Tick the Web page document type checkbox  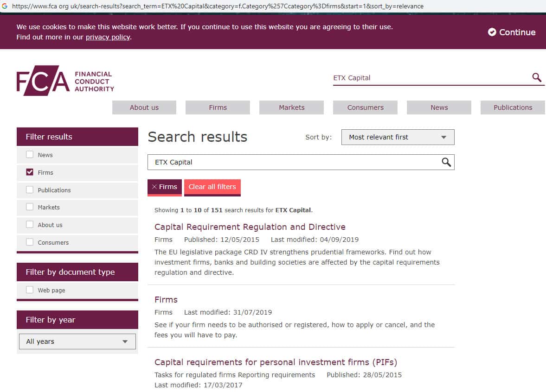[30, 290]
